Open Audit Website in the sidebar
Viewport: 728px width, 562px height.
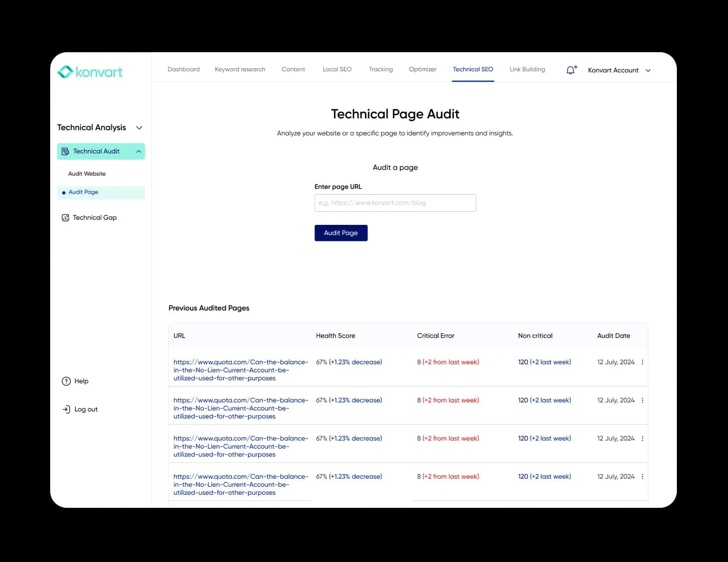pyautogui.click(x=87, y=174)
